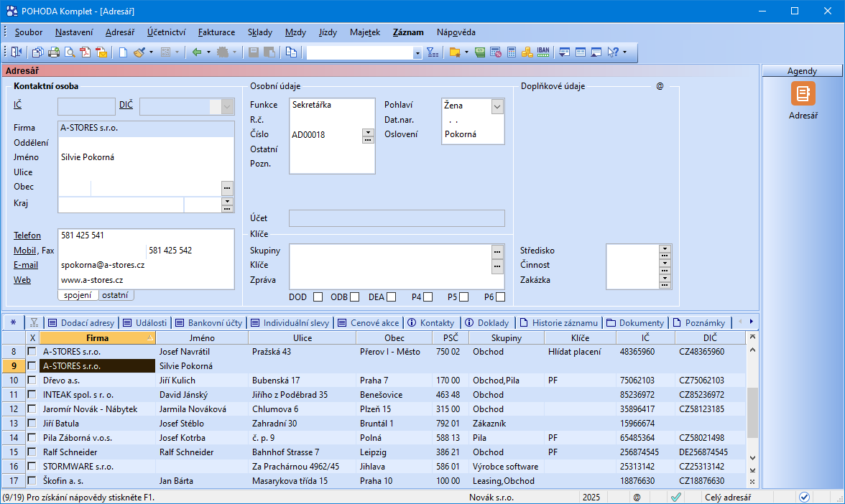The image size is (845, 504).
Task: Open the Adresář agenda icon in side panel
Action: [x=803, y=93]
